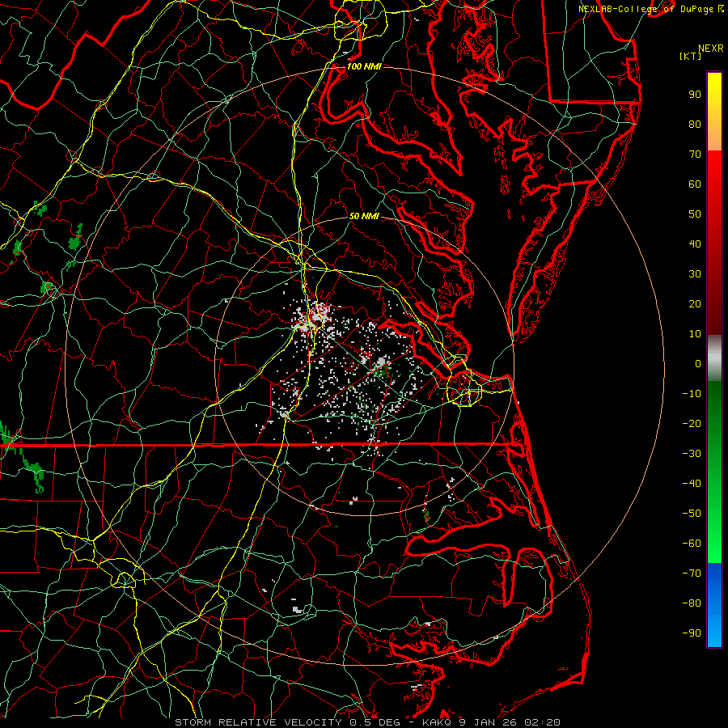This screenshot has width=728, height=728.
Task: Click the -30 value on the velocity scale
Action: coord(692,454)
